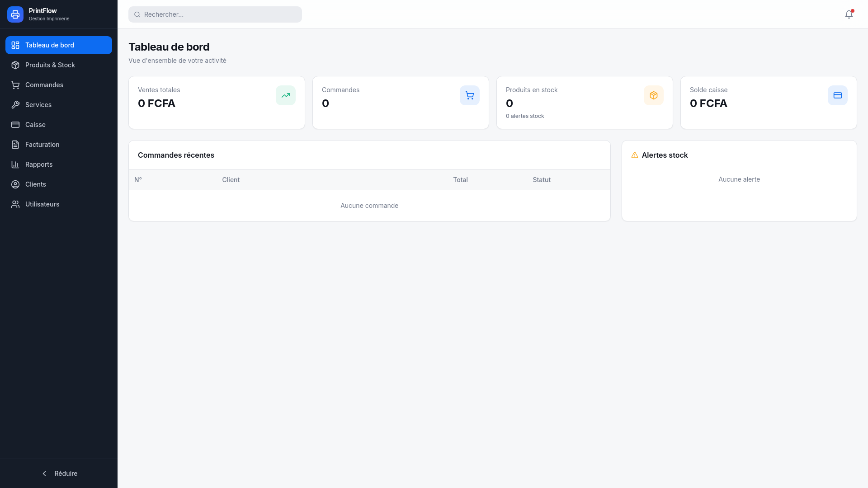
Task: Collapse the sidebar with the Réduire chevron
Action: click(44, 474)
